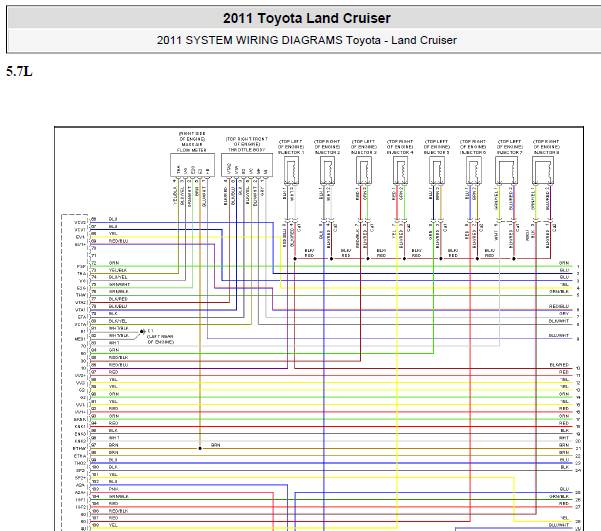This screenshot has width=601, height=531.
Task: Click the Injector 4 coil symbol
Action: pyautogui.click(x=401, y=171)
